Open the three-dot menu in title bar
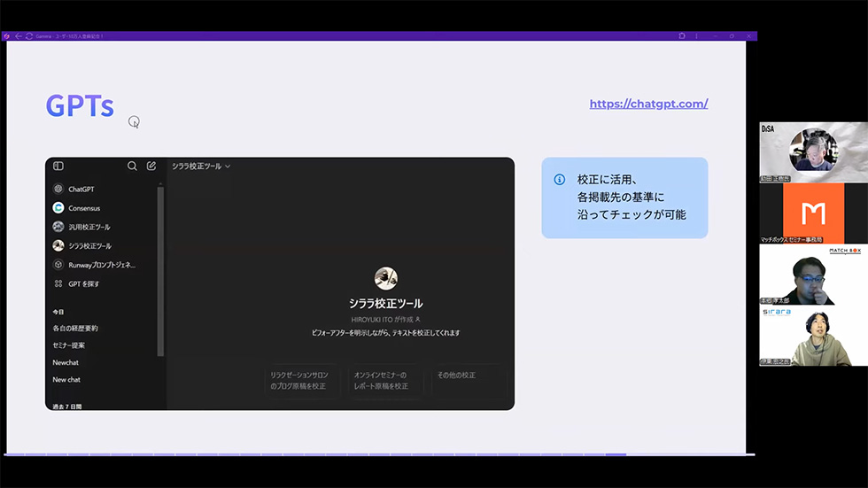 click(696, 36)
